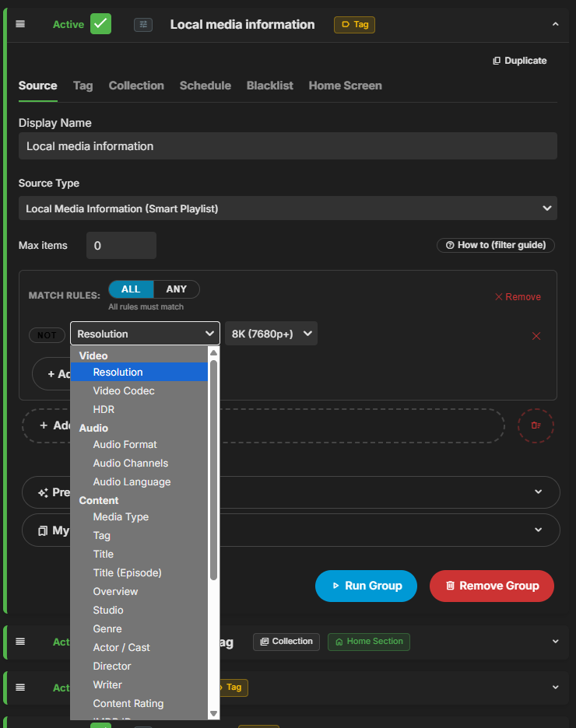This screenshot has height=728, width=576.
Task: Toggle the NOT switch on the rule
Action: 47,335
